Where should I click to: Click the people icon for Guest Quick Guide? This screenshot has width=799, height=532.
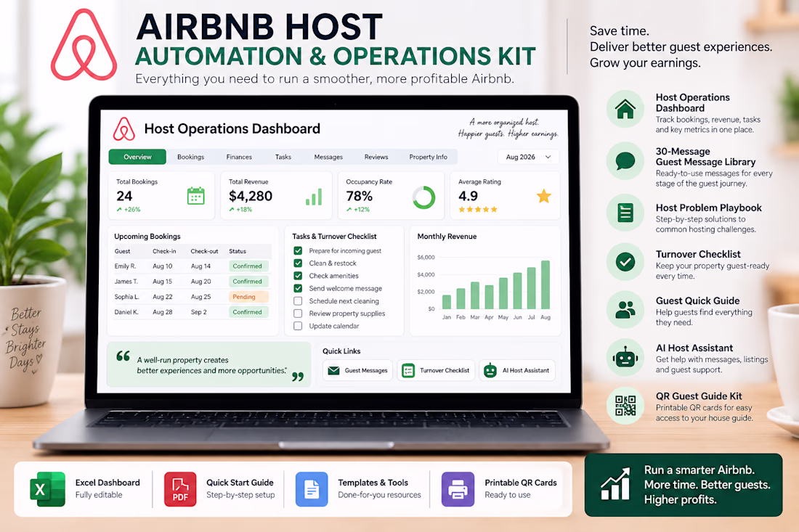pyautogui.click(x=625, y=309)
